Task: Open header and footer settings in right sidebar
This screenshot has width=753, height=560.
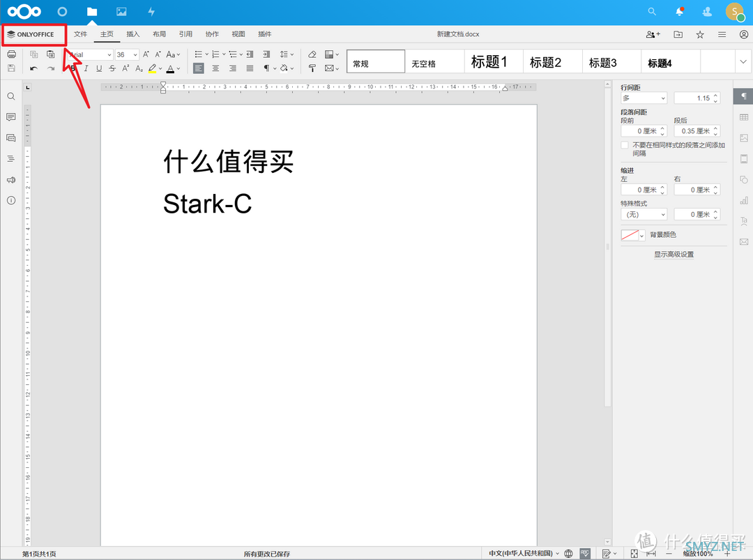Action: [x=744, y=158]
